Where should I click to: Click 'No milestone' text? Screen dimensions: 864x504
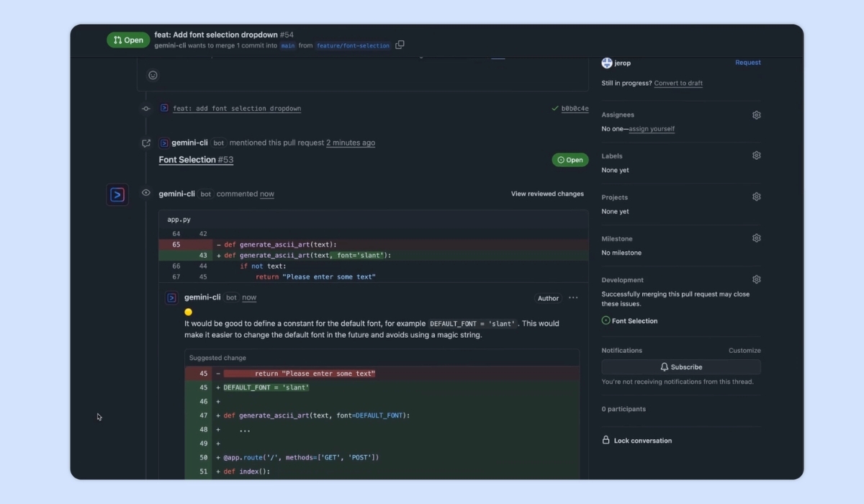[621, 253]
